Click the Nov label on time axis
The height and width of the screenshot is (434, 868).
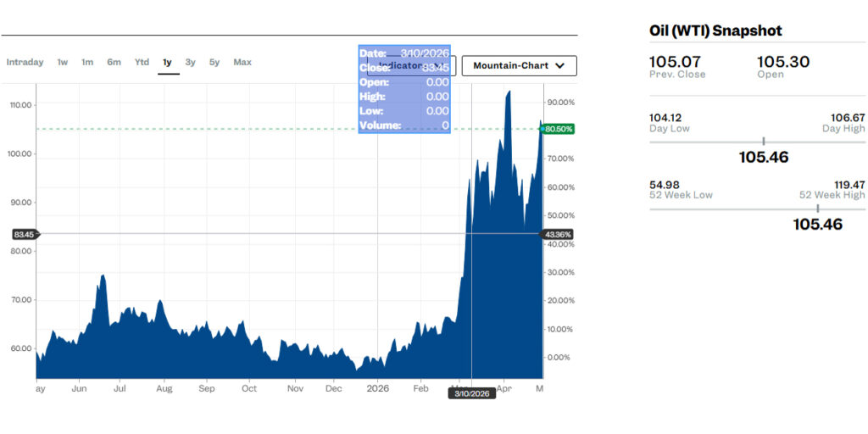(295, 388)
